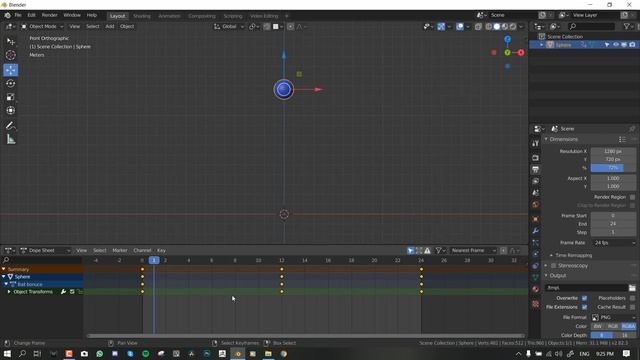Click the blue Z axis gizmo circle
Image resolution: width=640 pixels, height=360 pixels.
coord(507,39)
